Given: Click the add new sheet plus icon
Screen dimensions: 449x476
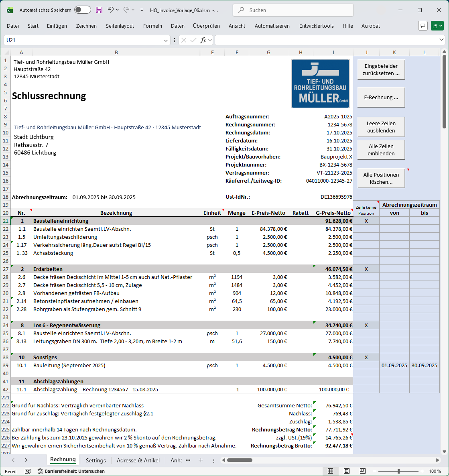Looking at the screenshot, I should [x=201, y=460].
